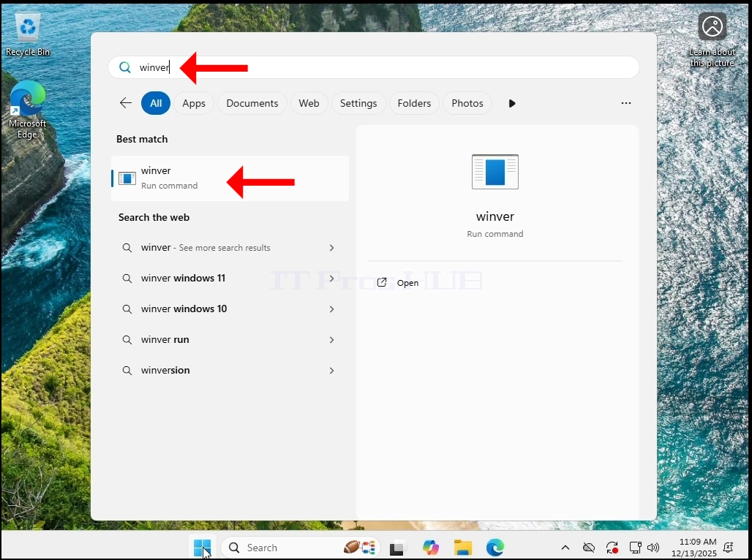Show more filters with the play arrow
The height and width of the screenshot is (560, 752).
click(512, 103)
